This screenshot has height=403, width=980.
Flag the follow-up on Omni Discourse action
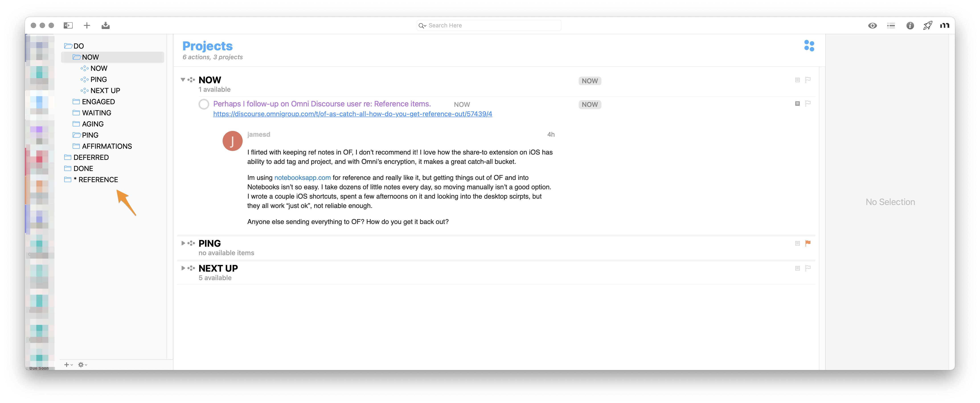pyautogui.click(x=808, y=103)
